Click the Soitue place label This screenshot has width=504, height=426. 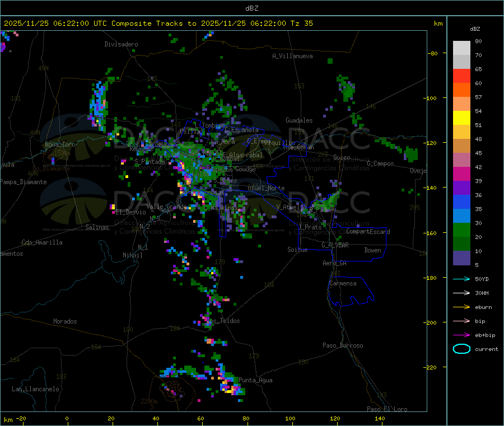(297, 250)
